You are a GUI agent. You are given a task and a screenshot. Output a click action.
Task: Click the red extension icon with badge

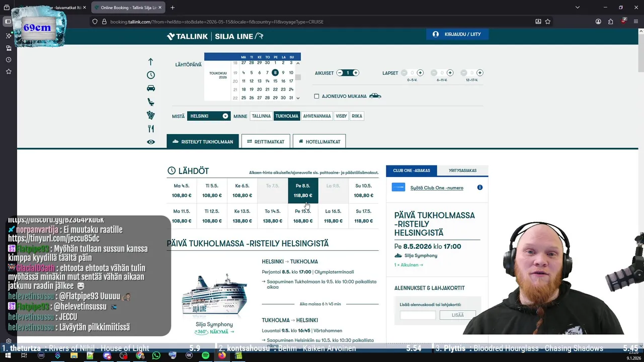[624, 21]
